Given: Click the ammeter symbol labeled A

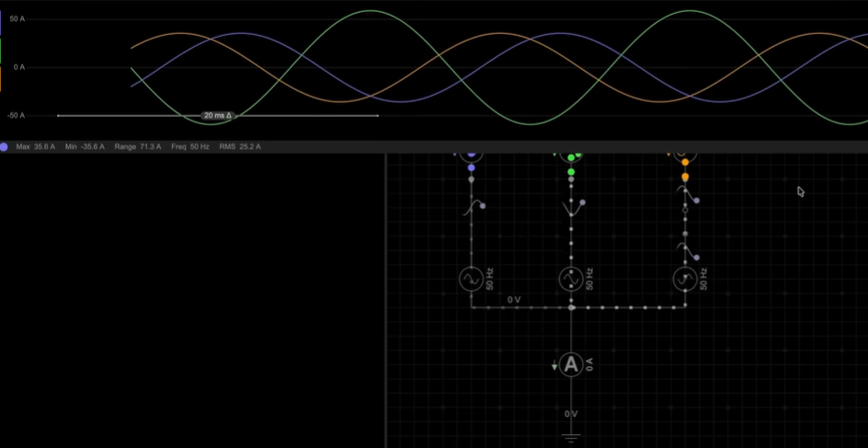Looking at the screenshot, I should [571, 365].
